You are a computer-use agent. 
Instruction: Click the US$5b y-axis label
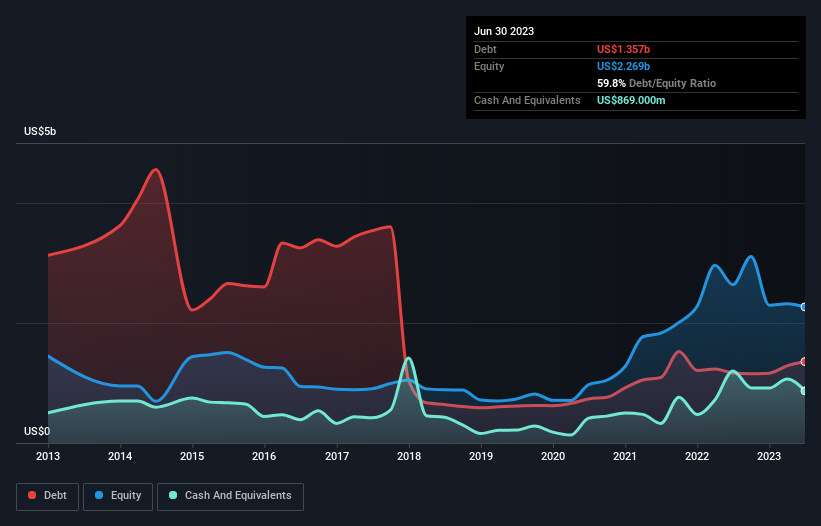40,131
